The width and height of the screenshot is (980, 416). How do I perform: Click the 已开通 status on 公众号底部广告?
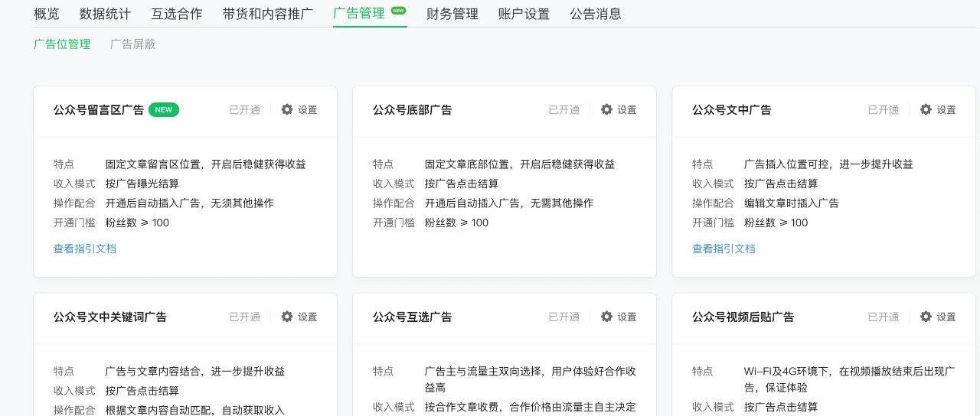click(x=563, y=110)
